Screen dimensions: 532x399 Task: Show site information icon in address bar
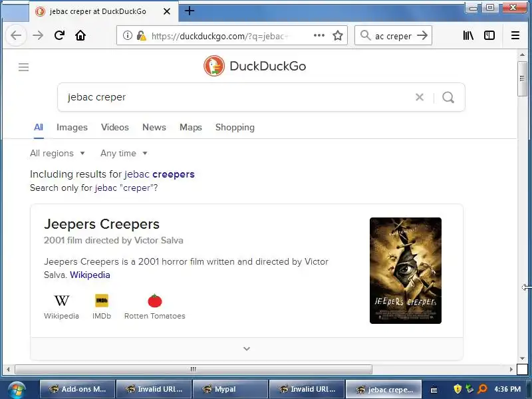[128, 35]
